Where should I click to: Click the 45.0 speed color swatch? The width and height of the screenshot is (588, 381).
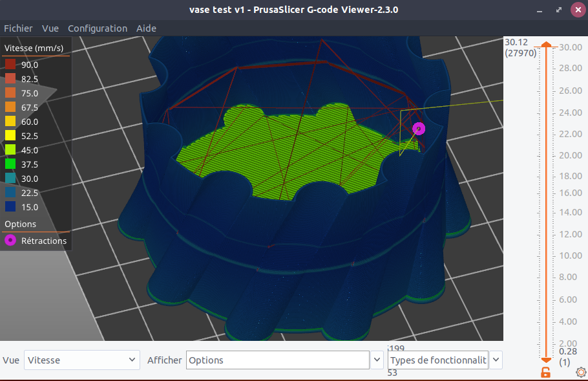coord(10,150)
